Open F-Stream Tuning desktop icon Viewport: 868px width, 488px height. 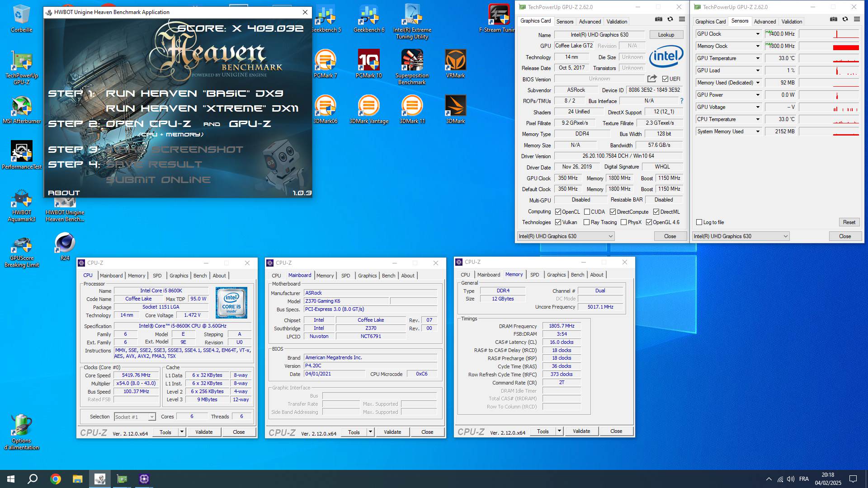pyautogui.click(x=497, y=19)
